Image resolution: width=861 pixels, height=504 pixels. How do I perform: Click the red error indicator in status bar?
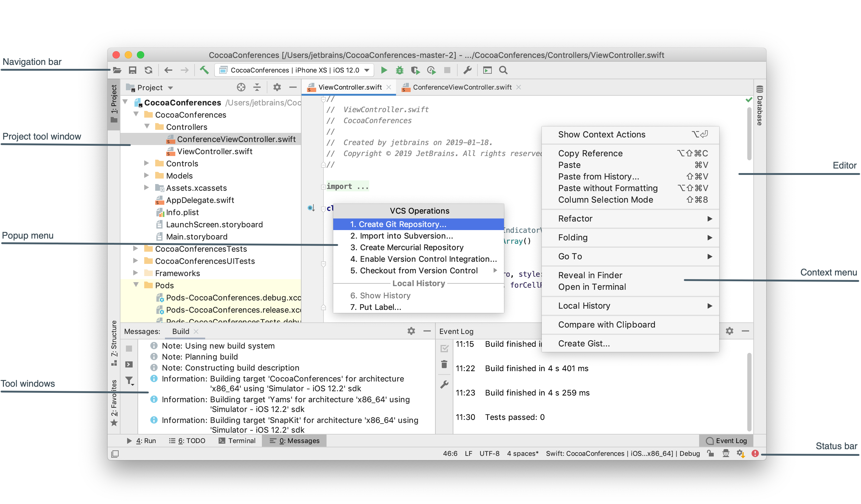[x=755, y=453]
